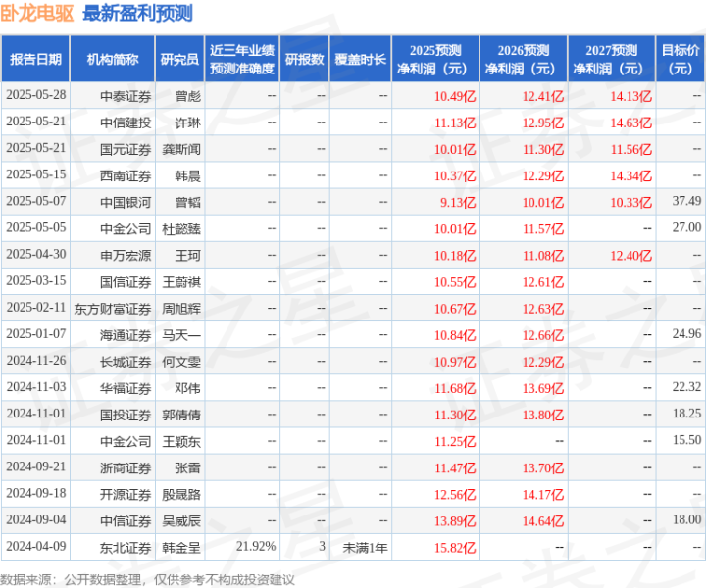The image size is (706, 588).
Task: Click target price 27.00
Action: click(x=686, y=227)
